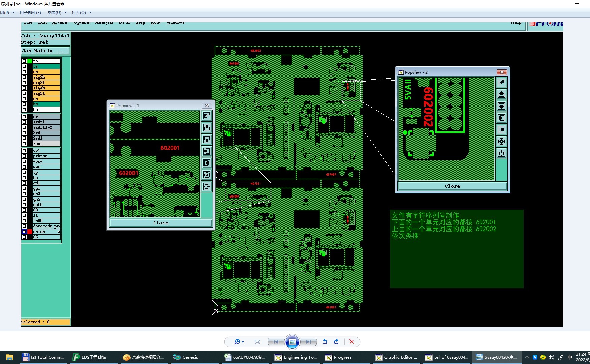This screenshot has width=590, height=364.
Task: Rotate image counterclockwise
Action: pos(325,342)
